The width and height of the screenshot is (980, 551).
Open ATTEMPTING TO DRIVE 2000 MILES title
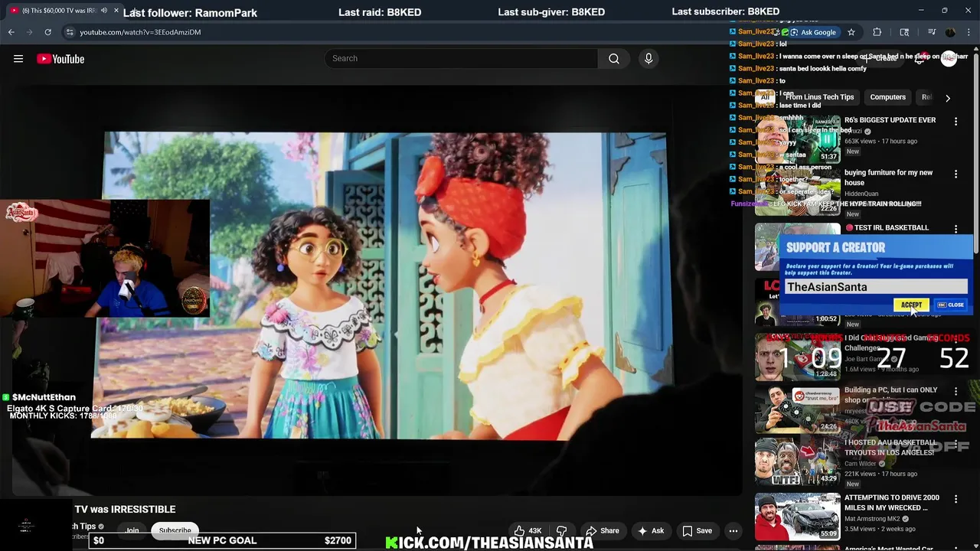[892, 503]
